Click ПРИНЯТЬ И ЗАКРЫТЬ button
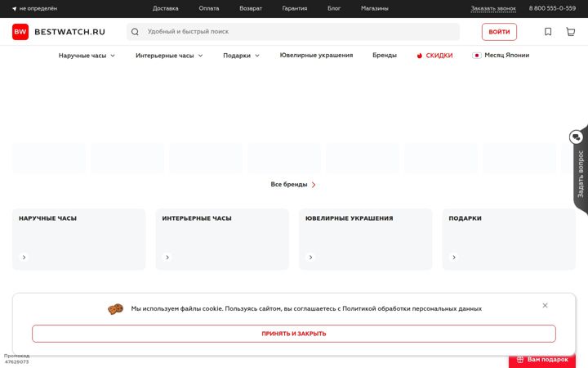Screen dimensions: 588x368 point(294,334)
